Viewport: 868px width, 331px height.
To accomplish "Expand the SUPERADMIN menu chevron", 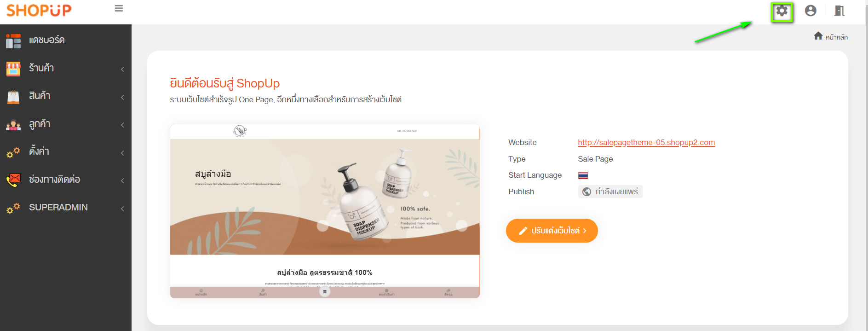I will (122, 209).
